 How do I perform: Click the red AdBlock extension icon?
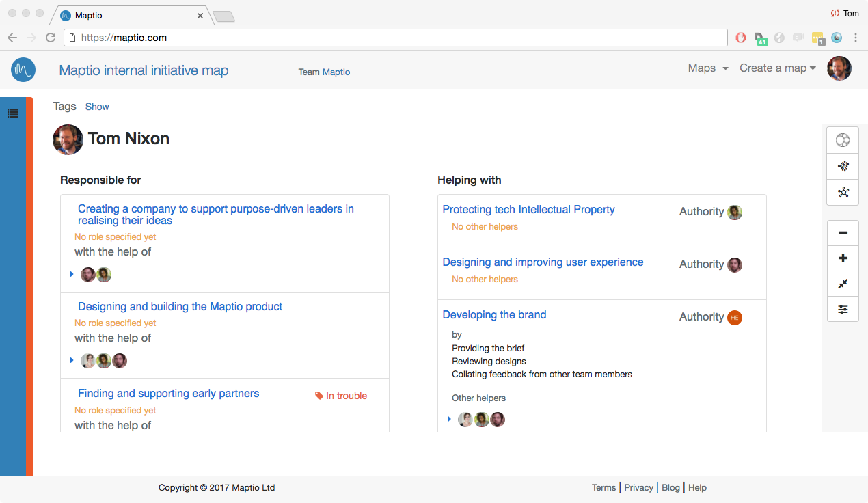click(x=741, y=38)
